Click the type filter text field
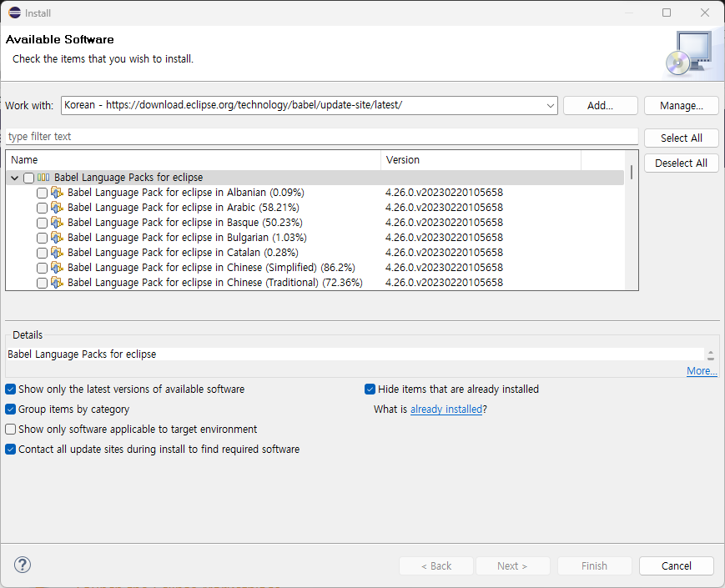 click(322, 137)
